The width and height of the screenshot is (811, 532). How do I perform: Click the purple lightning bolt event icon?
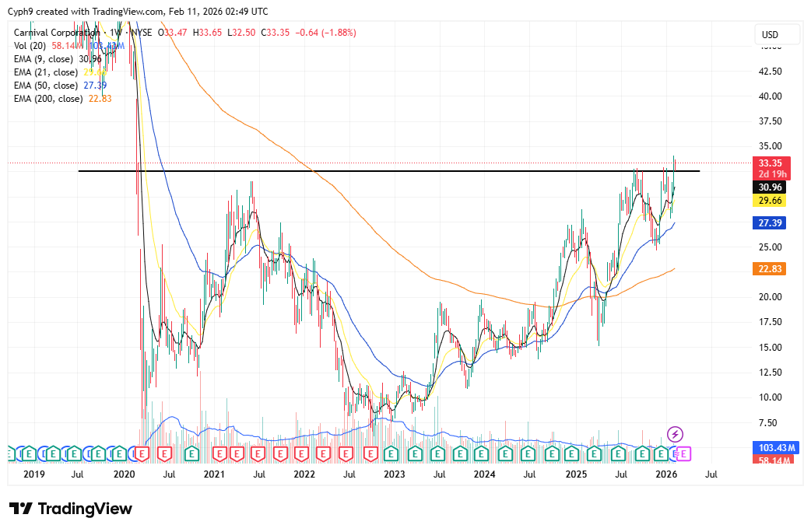click(x=675, y=434)
